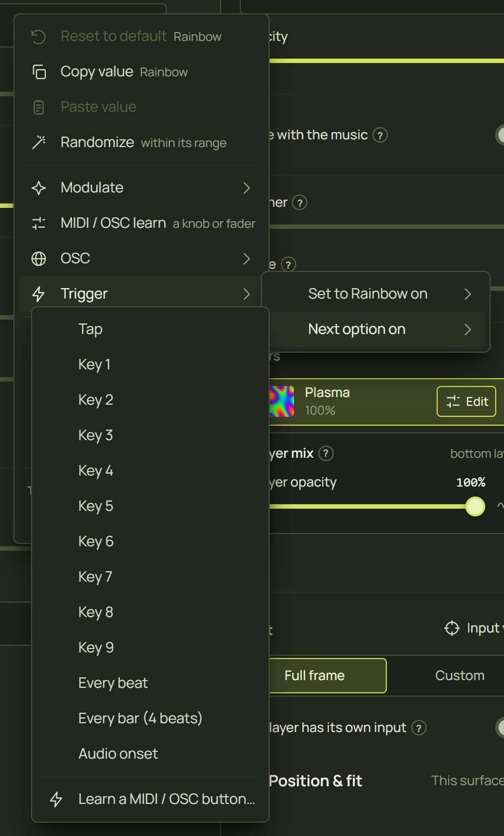
Task: Select the Tap trigger option
Action: [150, 330]
